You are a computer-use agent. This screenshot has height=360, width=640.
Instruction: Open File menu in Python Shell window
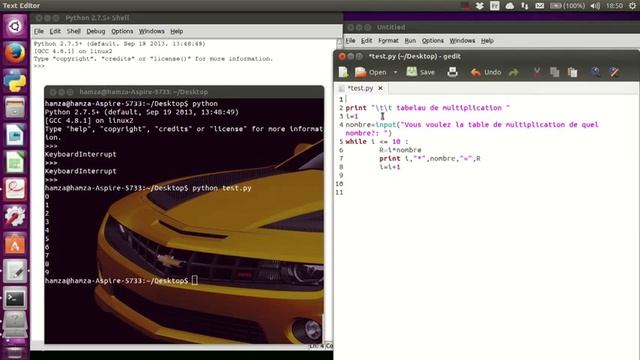pyautogui.click(x=39, y=31)
